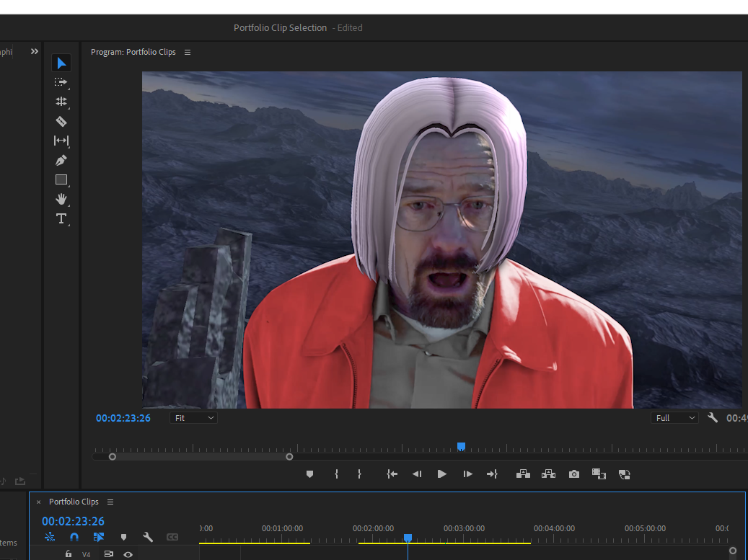This screenshot has height=560, width=748.
Task: Select the Slip tool
Action: (x=61, y=141)
